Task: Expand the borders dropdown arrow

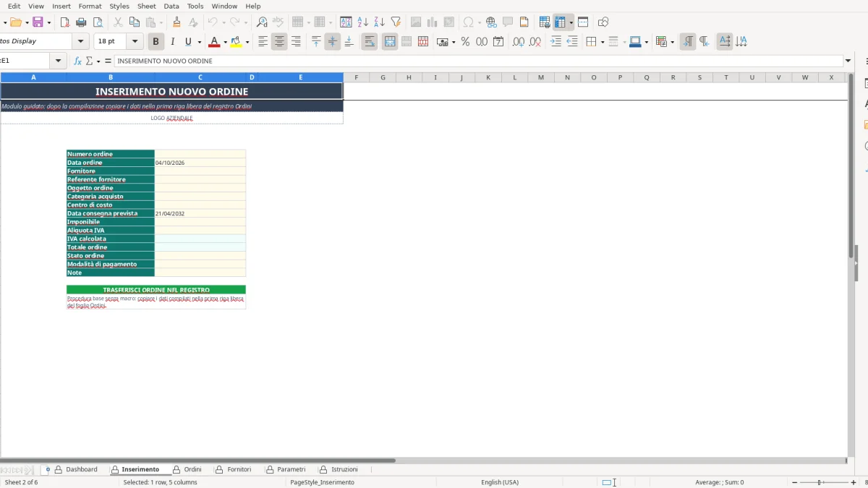Action: pyautogui.click(x=601, y=42)
